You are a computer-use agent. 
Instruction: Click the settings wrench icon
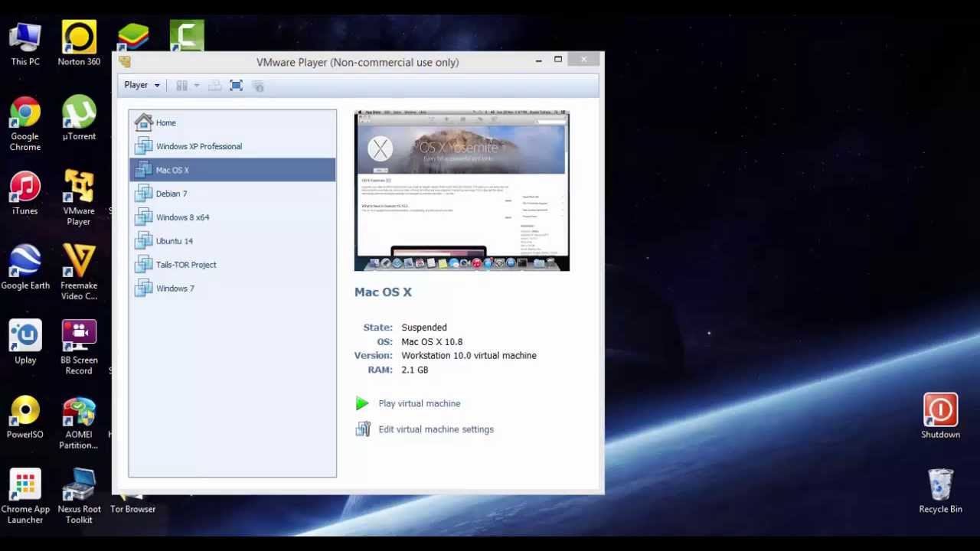[x=363, y=429]
